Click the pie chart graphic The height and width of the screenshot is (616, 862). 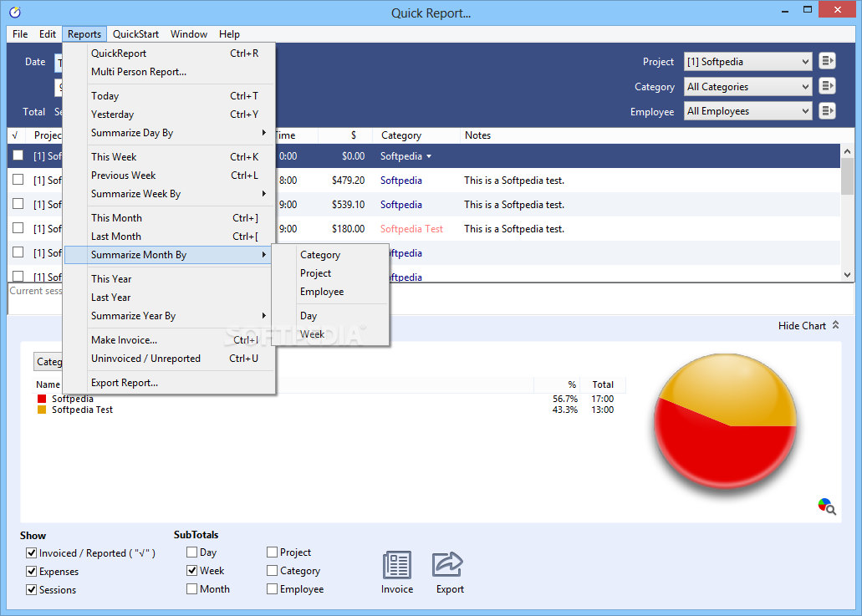tap(725, 423)
